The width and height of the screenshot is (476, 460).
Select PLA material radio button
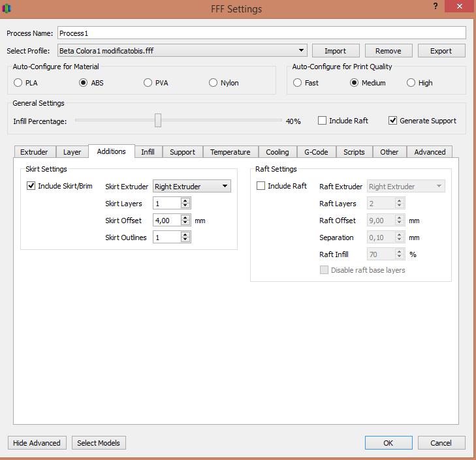click(18, 83)
